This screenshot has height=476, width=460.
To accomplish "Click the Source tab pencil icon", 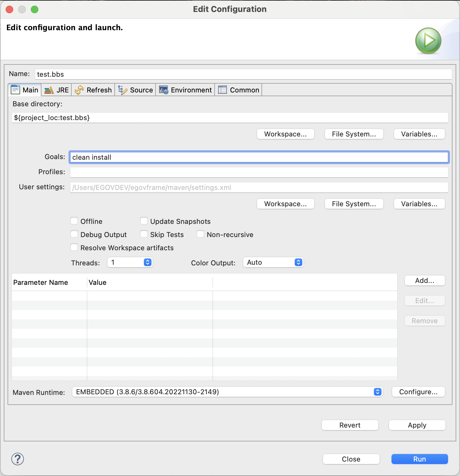I will pos(123,90).
